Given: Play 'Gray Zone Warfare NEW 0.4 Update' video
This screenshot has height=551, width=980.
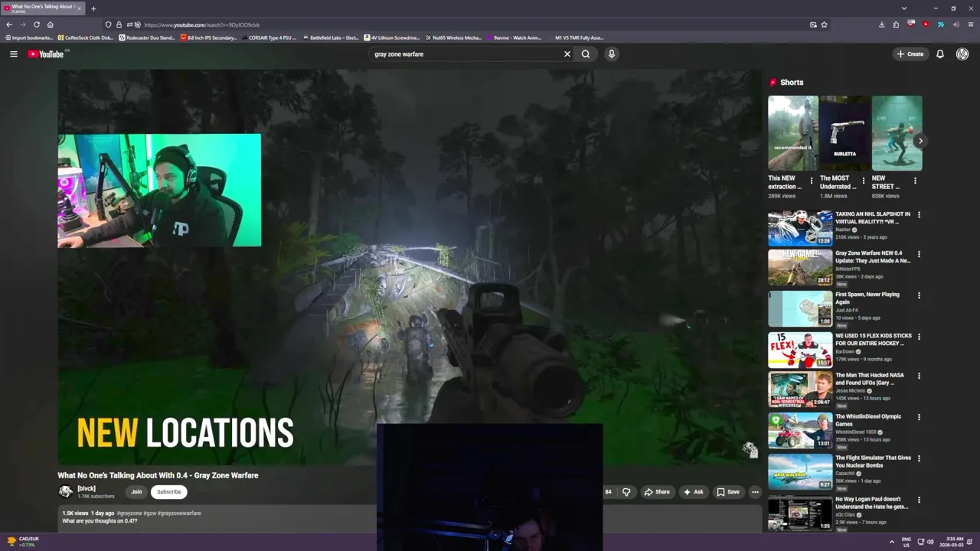Looking at the screenshot, I should (800, 268).
